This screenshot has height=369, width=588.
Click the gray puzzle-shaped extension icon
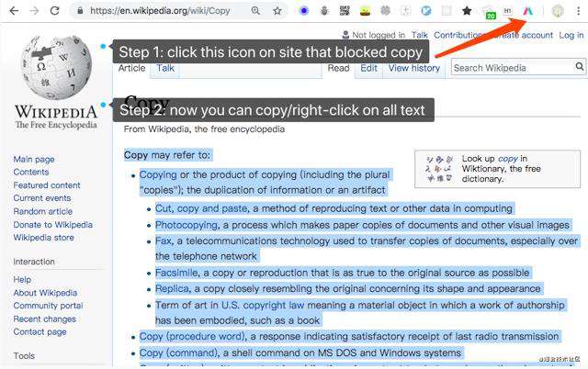click(385, 10)
